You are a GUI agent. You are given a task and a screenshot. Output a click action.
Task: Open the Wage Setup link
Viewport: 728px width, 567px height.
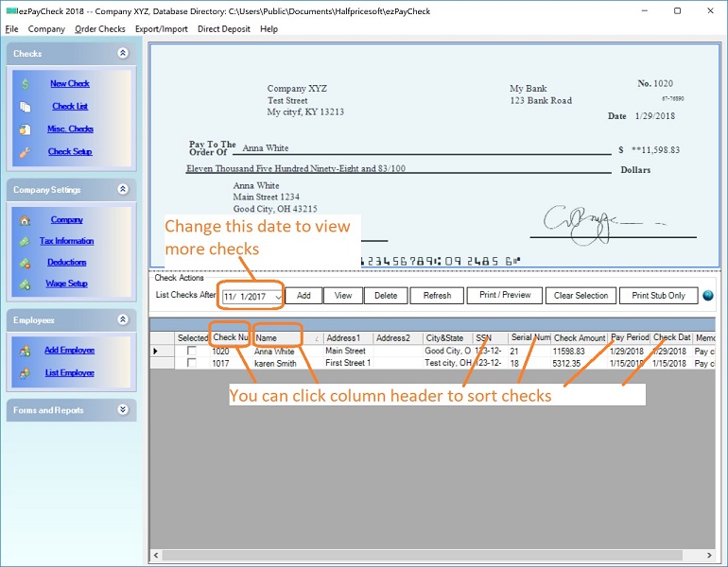pyautogui.click(x=66, y=283)
